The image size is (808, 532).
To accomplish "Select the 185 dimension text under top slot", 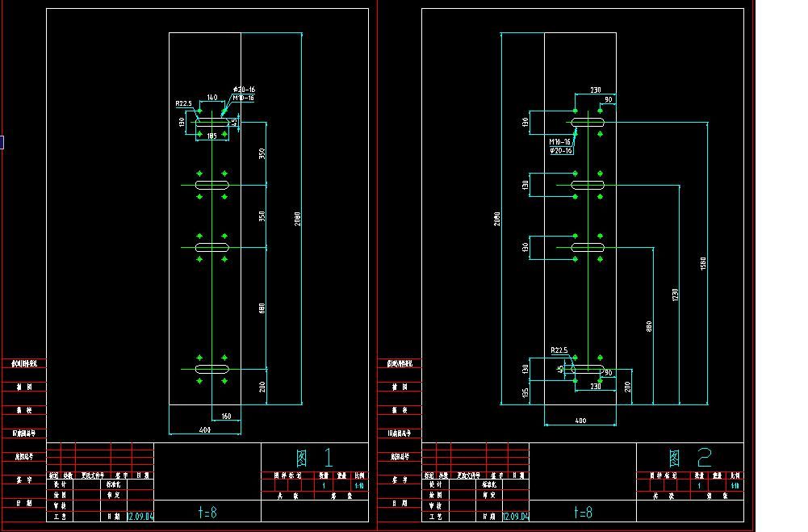I will (211, 136).
